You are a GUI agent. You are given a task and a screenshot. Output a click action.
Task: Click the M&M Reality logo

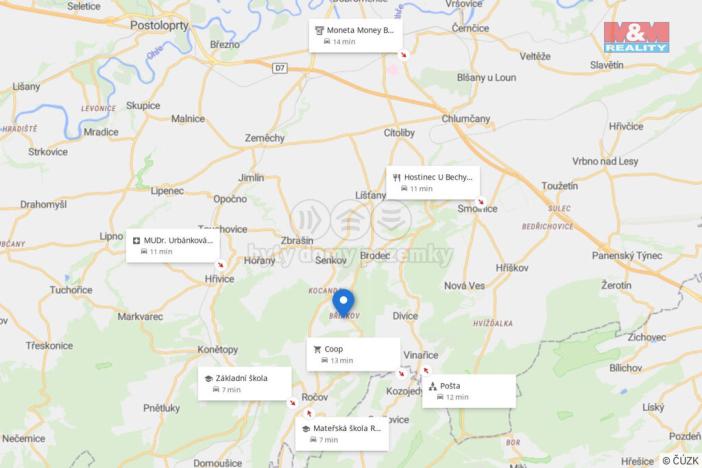pos(637,38)
